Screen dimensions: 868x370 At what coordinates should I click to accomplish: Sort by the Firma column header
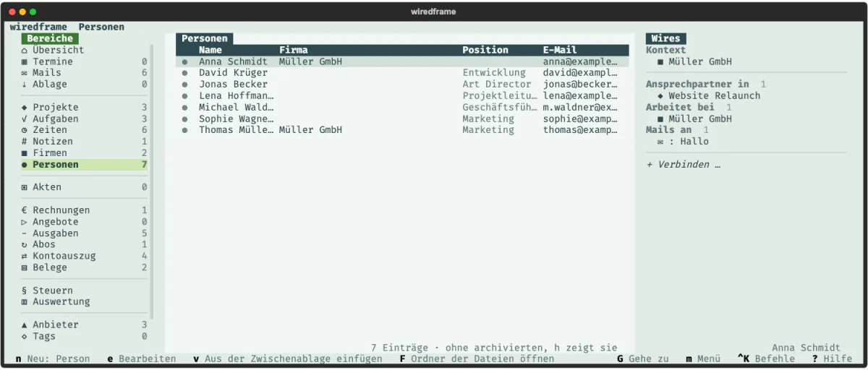pyautogui.click(x=294, y=50)
